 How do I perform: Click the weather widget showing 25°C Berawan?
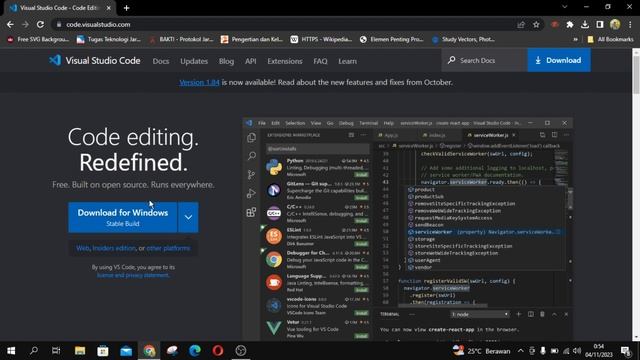(482, 351)
